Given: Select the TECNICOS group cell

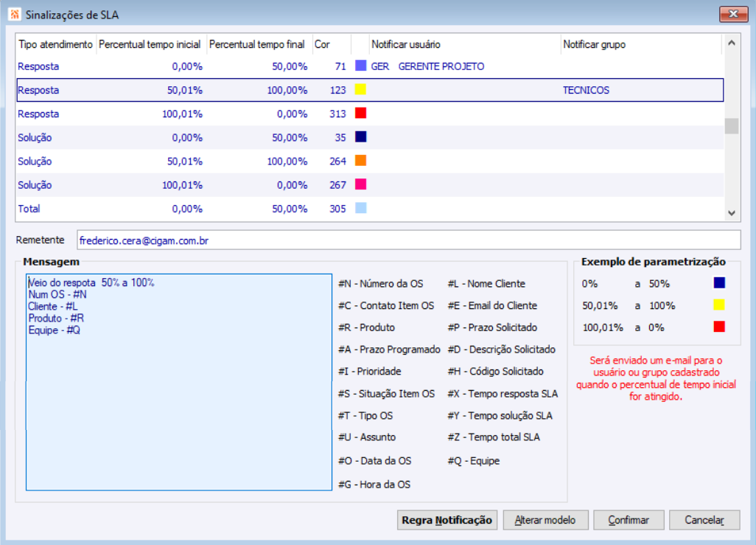Looking at the screenshot, I should tap(586, 90).
